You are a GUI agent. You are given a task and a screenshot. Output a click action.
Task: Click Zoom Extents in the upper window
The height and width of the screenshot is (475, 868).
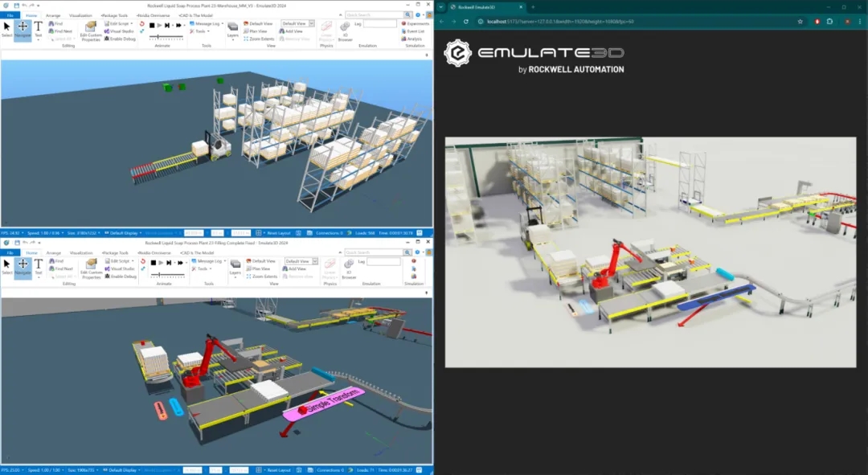pyautogui.click(x=259, y=39)
